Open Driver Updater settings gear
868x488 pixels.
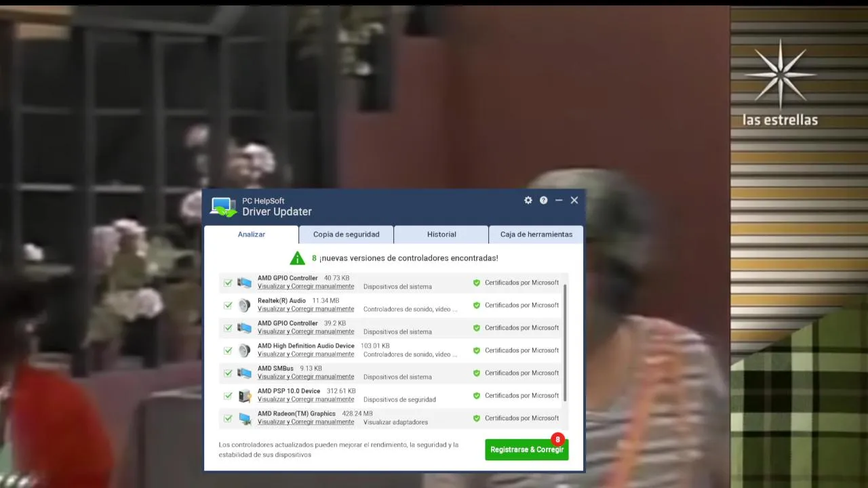pyautogui.click(x=528, y=200)
